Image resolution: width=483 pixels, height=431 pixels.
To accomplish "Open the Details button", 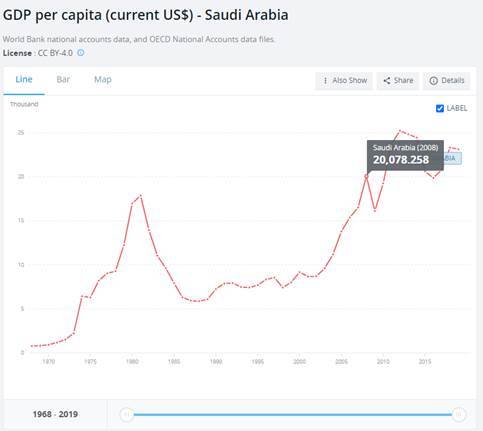I will point(447,81).
